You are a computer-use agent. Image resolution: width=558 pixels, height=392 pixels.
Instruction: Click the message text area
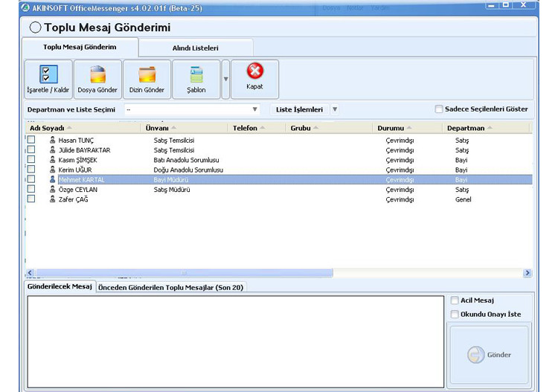pos(236,342)
